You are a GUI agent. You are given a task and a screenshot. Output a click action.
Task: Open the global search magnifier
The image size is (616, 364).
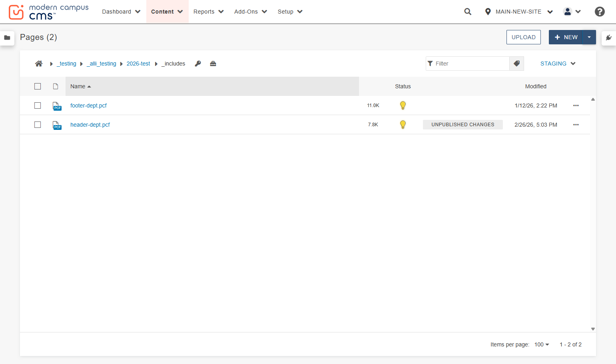(x=468, y=12)
